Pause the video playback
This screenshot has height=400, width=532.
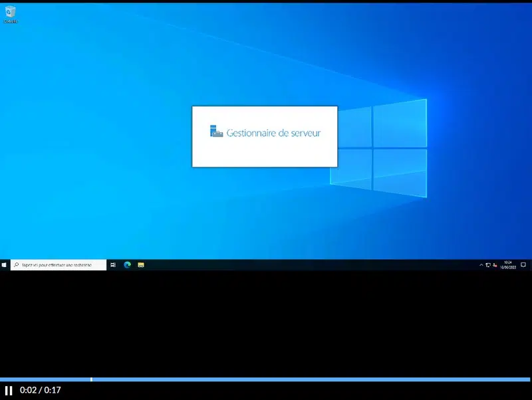[x=9, y=391]
